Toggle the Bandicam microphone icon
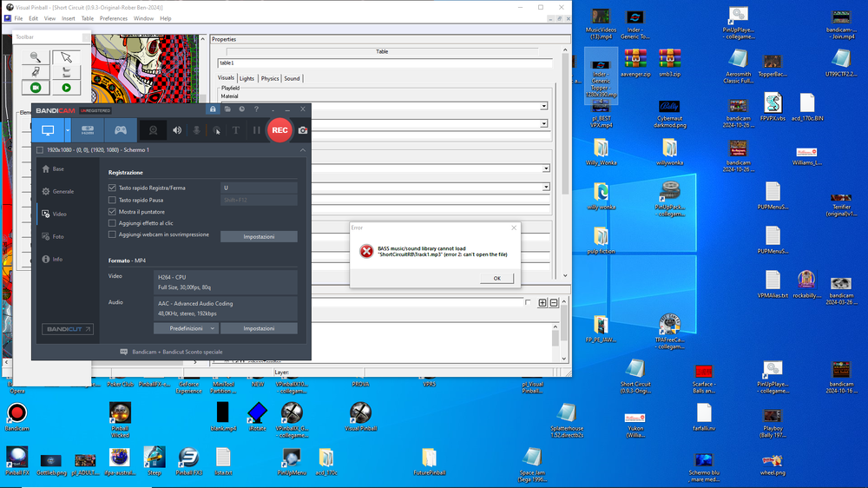 (196, 131)
